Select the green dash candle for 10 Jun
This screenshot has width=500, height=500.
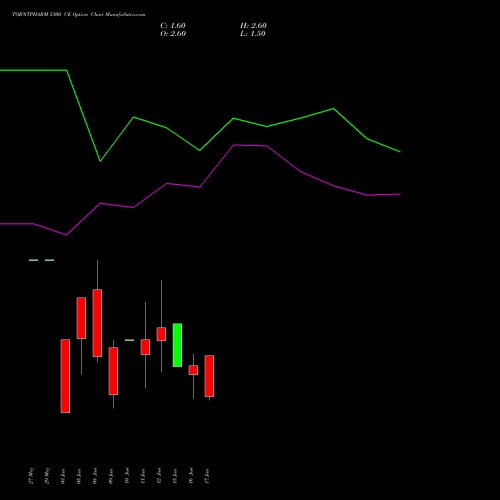pos(129,340)
